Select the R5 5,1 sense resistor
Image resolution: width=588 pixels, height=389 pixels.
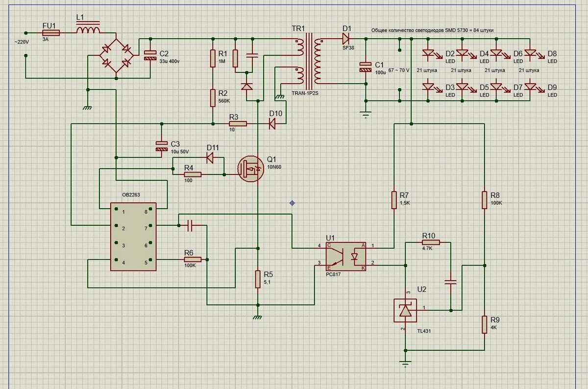[x=257, y=279]
